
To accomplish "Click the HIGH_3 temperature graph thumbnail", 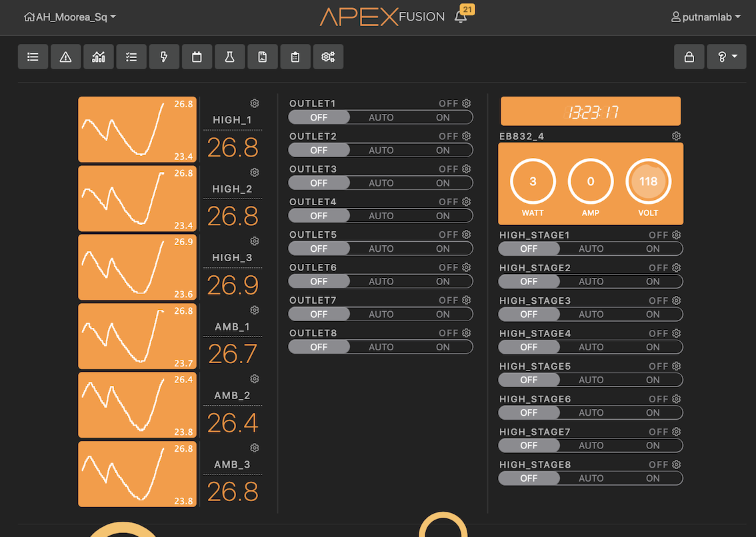I will point(137,267).
